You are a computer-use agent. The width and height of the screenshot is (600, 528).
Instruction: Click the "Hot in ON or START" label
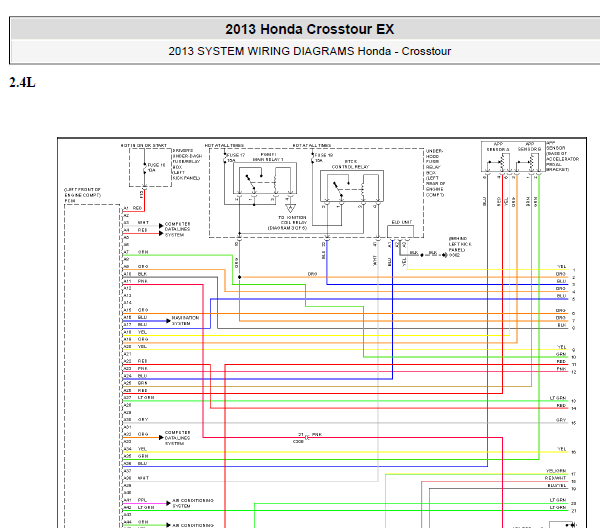144,146
